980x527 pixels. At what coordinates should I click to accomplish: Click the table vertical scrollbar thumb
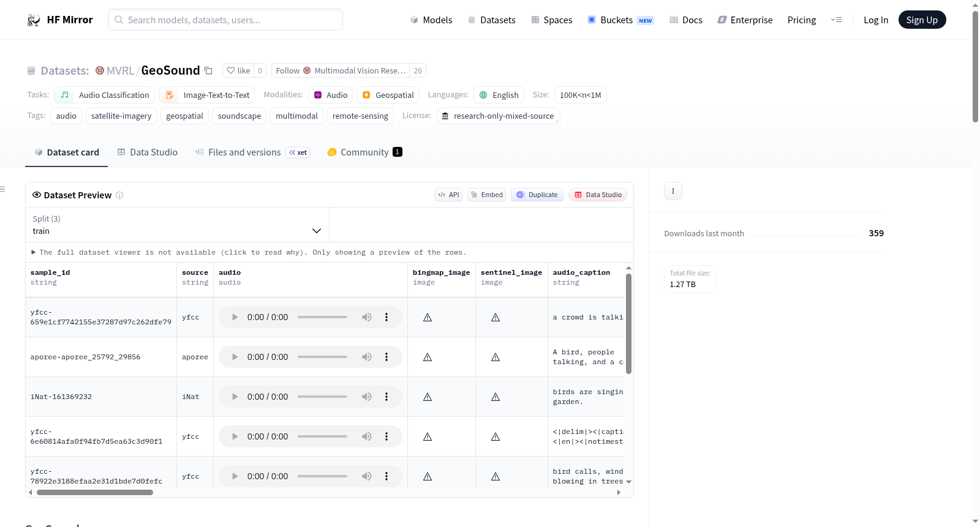[628, 324]
